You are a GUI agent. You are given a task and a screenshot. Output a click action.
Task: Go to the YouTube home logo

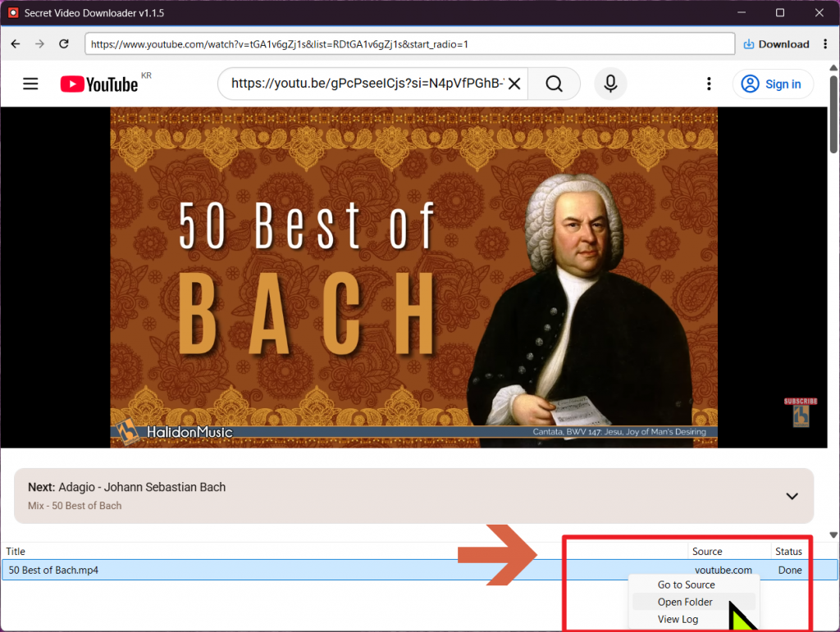coord(99,84)
